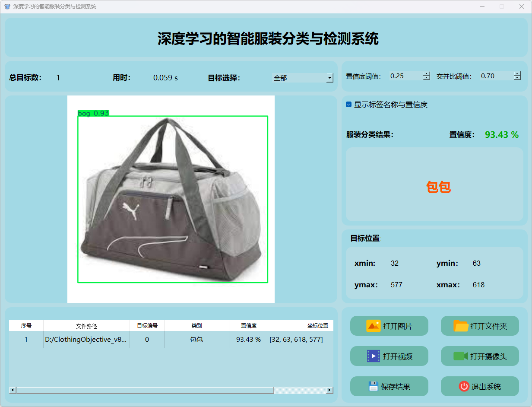
Task: Click the green camera icon for Open Camera
Action: click(x=461, y=356)
